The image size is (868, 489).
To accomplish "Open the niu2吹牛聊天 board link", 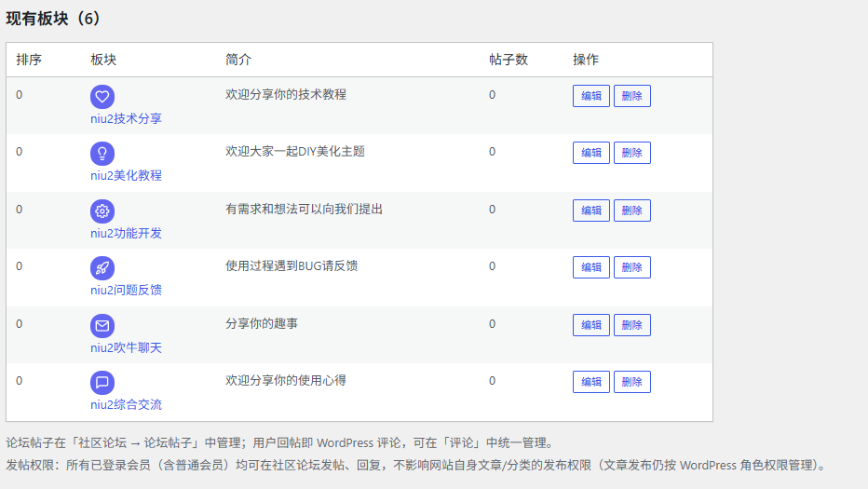I will point(127,347).
